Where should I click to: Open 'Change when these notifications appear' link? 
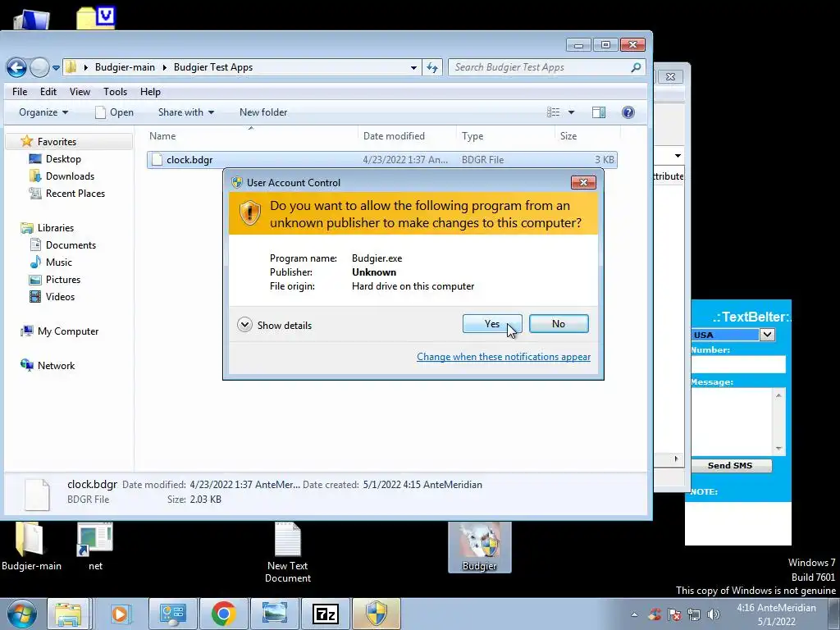coord(504,357)
